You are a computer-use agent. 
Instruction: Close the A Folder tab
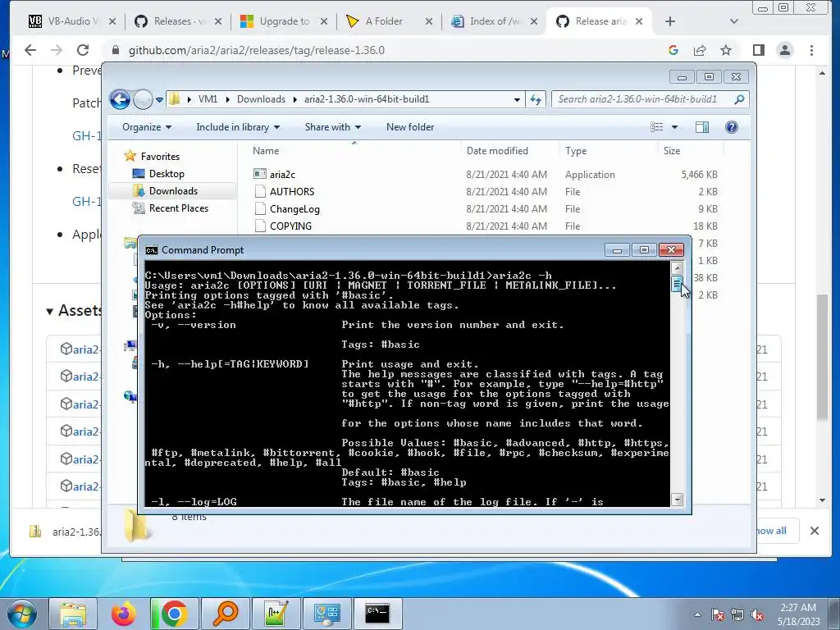(428, 21)
